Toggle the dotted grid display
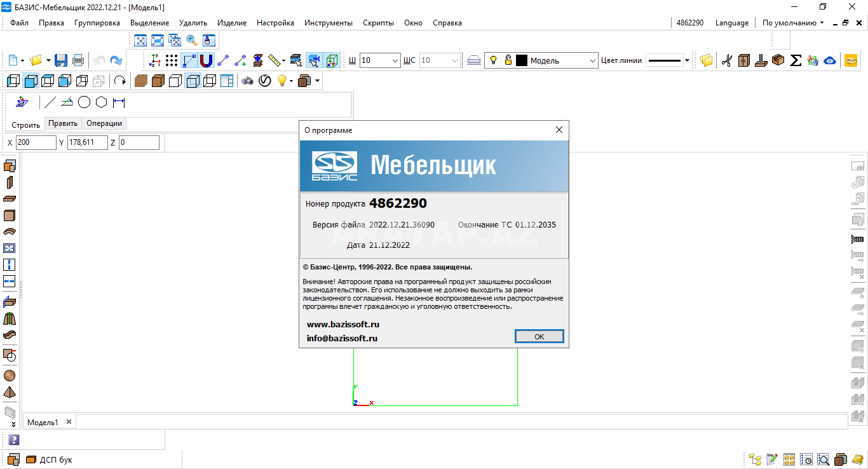 [172, 61]
